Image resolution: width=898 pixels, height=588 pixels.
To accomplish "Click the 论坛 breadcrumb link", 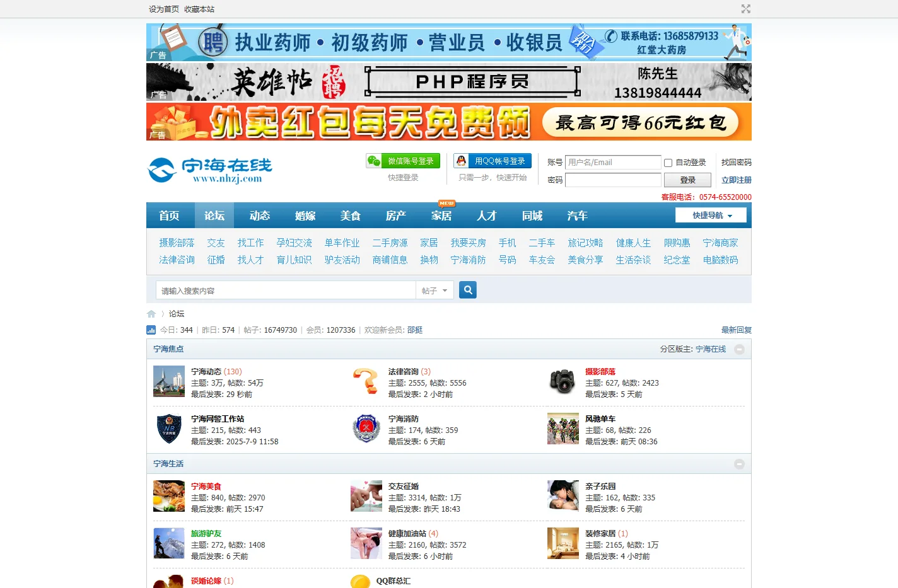I will (x=177, y=314).
